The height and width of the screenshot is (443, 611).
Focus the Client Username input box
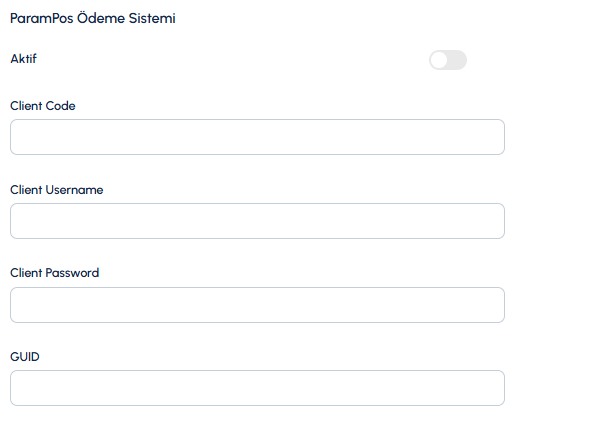tap(257, 221)
